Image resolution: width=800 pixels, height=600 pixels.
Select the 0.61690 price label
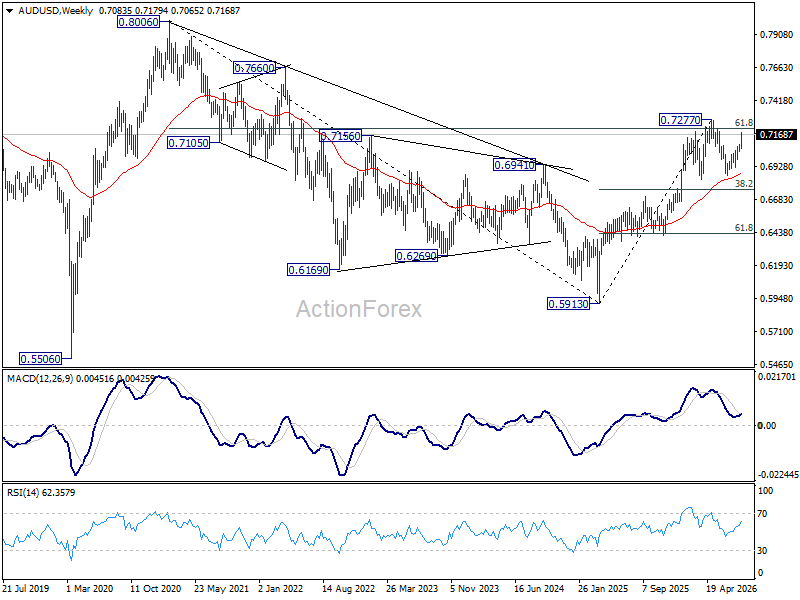click(308, 270)
